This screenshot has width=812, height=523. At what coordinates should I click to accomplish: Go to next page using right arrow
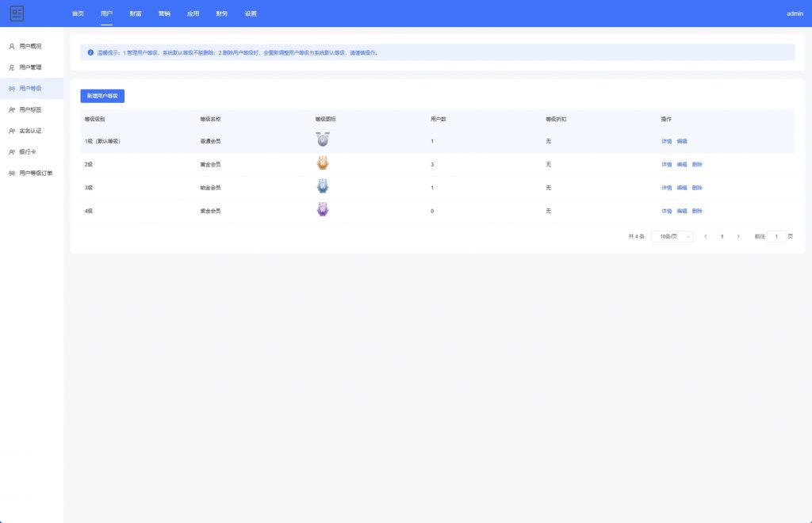738,236
